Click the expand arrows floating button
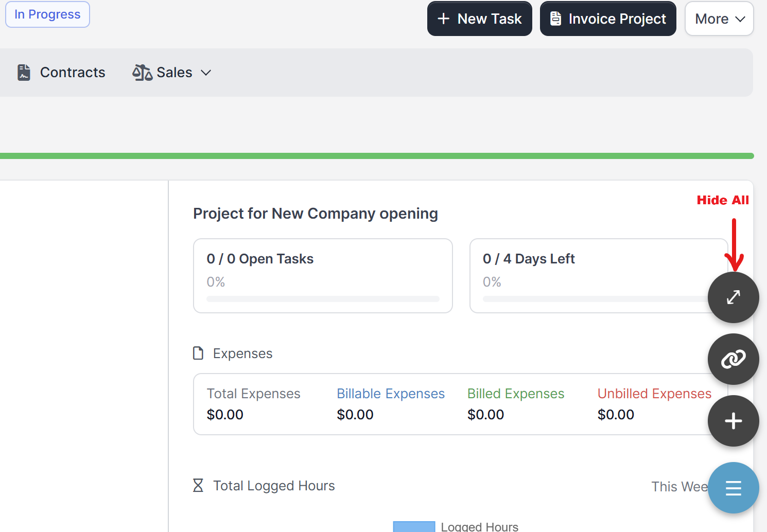Screen dimensions: 767x532 click(733, 297)
